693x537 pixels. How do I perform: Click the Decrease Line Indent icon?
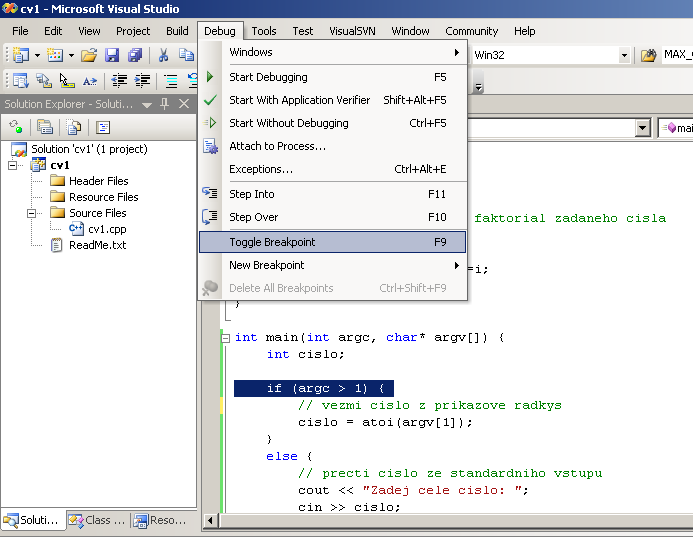click(119, 81)
